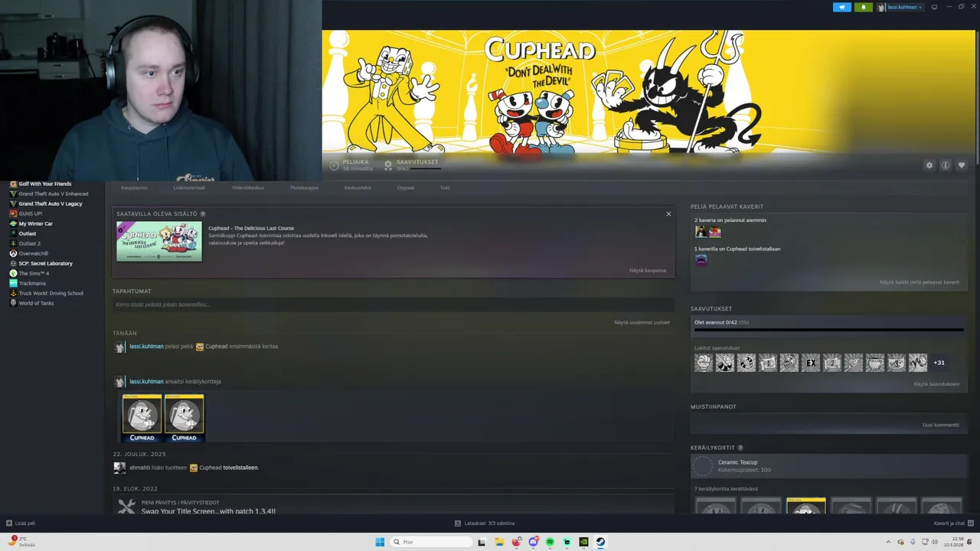The height and width of the screenshot is (551, 980).
Task: Click the Windows taskbar search box
Action: 431,542
